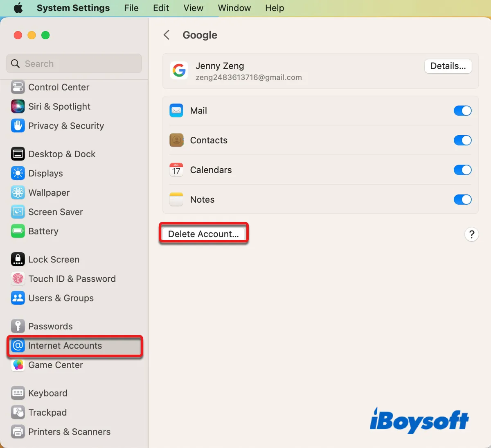Open the File menu

tap(131, 8)
